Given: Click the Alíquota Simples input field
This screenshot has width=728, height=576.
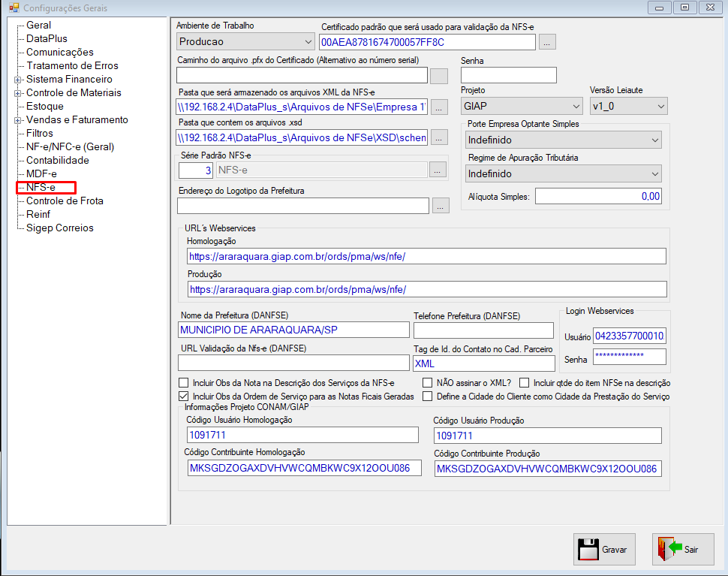Looking at the screenshot, I should pos(598,196).
